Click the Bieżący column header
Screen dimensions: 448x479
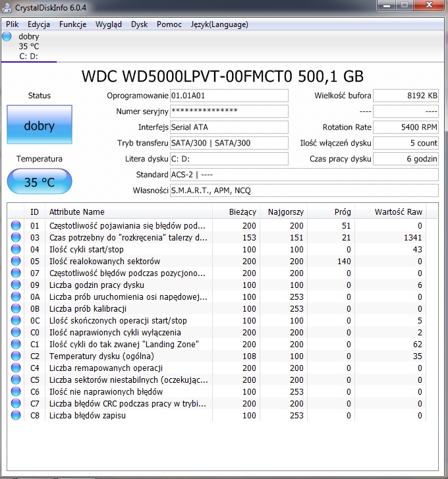click(x=236, y=211)
